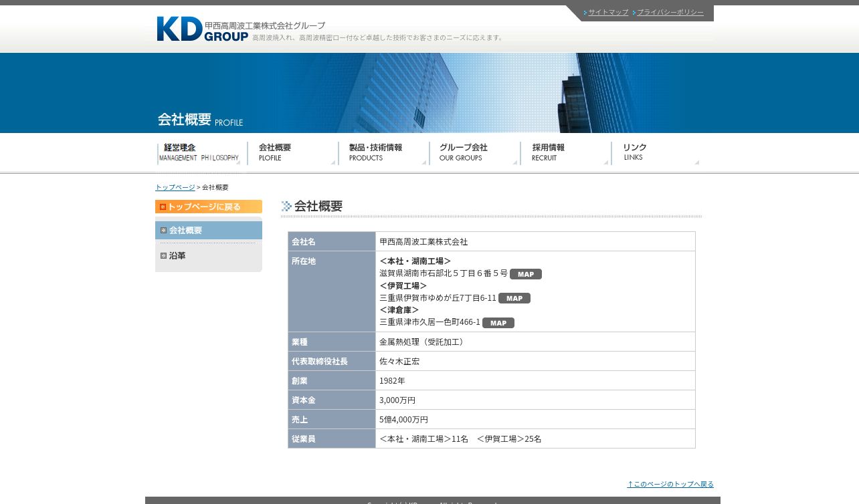Click the company name 甲西高周波工業株式会社 cell
This screenshot has height=504, width=859.
535,241
